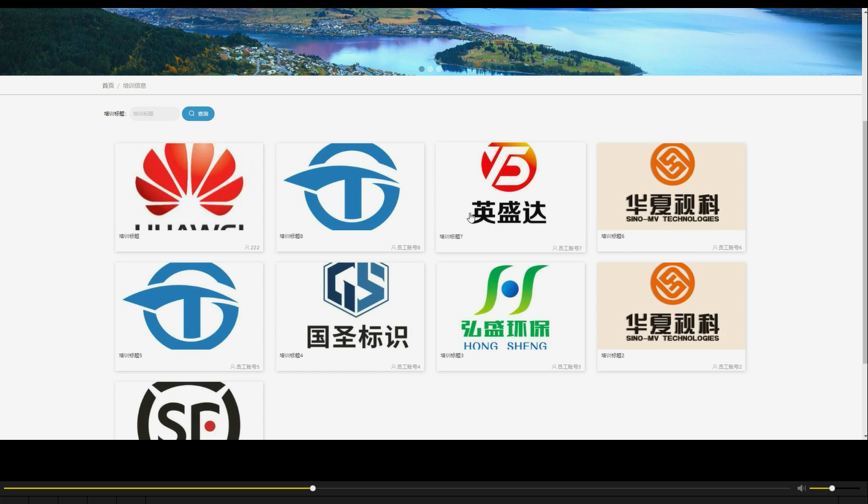Open the 培训标题8 blue T logo image
This screenshot has height=504, width=868.
350,187
